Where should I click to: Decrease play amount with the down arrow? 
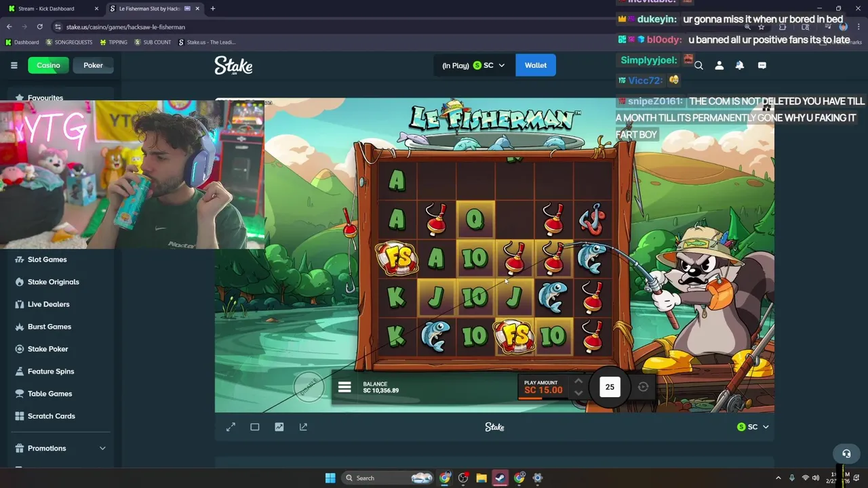578,393
